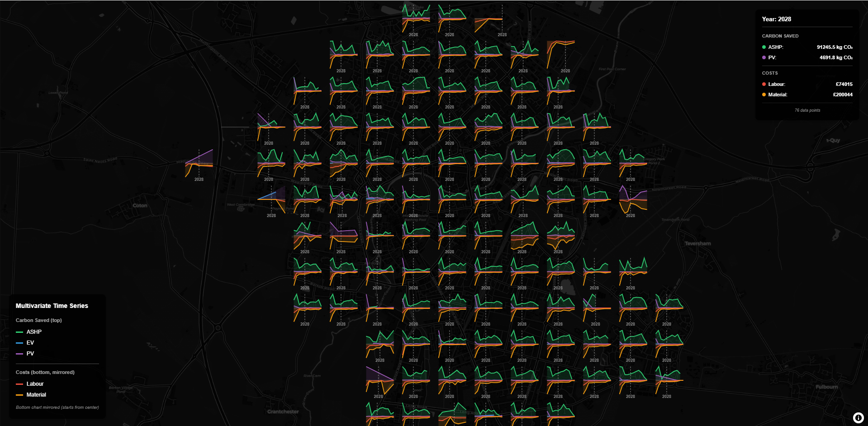
Task: Click the purple PV dot in Carbon Saved panel
Action: coord(764,57)
